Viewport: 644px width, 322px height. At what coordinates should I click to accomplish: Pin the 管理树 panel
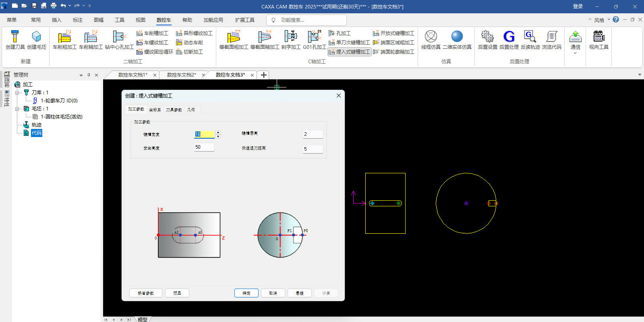tap(89, 75)
